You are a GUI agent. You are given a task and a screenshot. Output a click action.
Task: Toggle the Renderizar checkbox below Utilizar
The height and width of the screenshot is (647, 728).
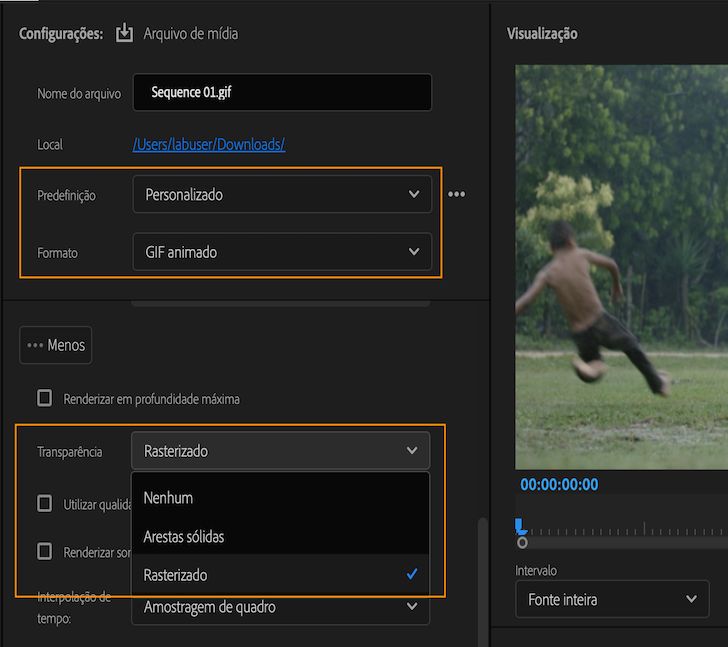[45, 551]
